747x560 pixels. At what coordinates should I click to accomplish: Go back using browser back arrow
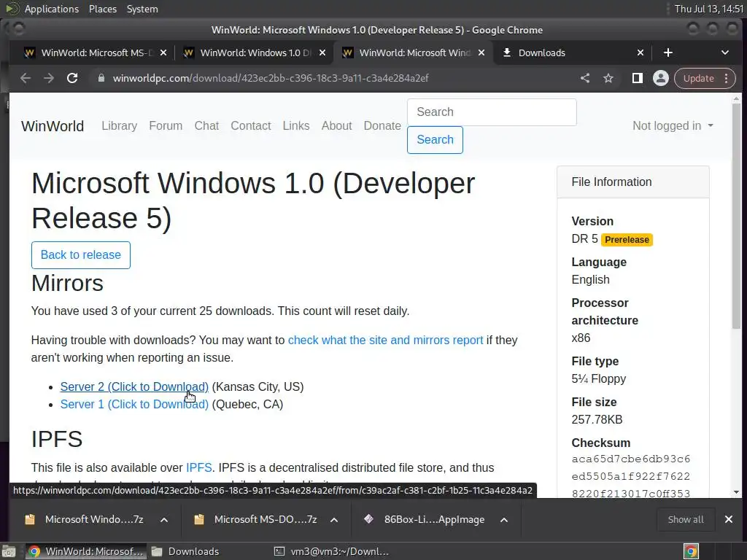(26, 78)
